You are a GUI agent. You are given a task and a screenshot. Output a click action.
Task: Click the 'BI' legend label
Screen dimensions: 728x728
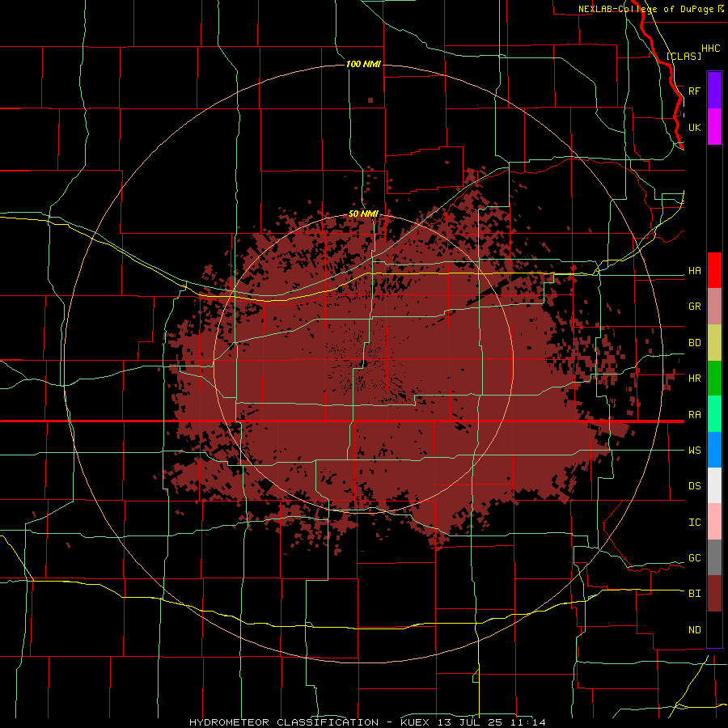(x=694, y=594)
